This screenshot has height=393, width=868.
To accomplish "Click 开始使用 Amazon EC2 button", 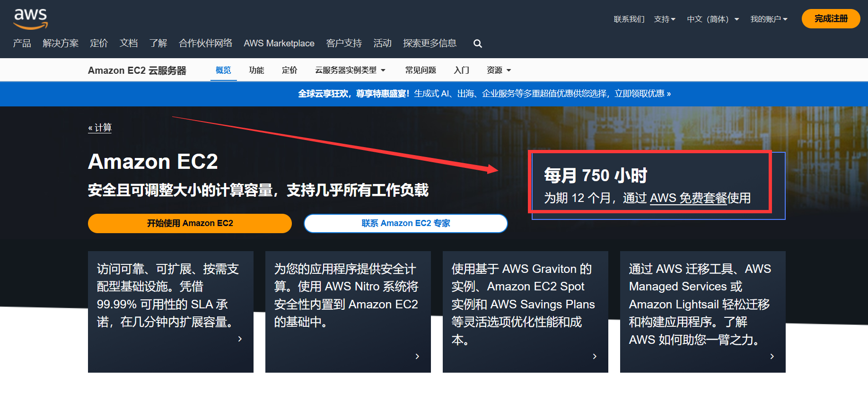I will click(190, 223).
